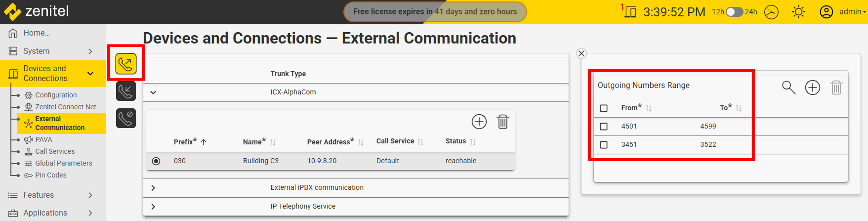Add a new ICX-AlphaCom trunk entry
The width and height of the screenshot is (868, 221).
479,122
